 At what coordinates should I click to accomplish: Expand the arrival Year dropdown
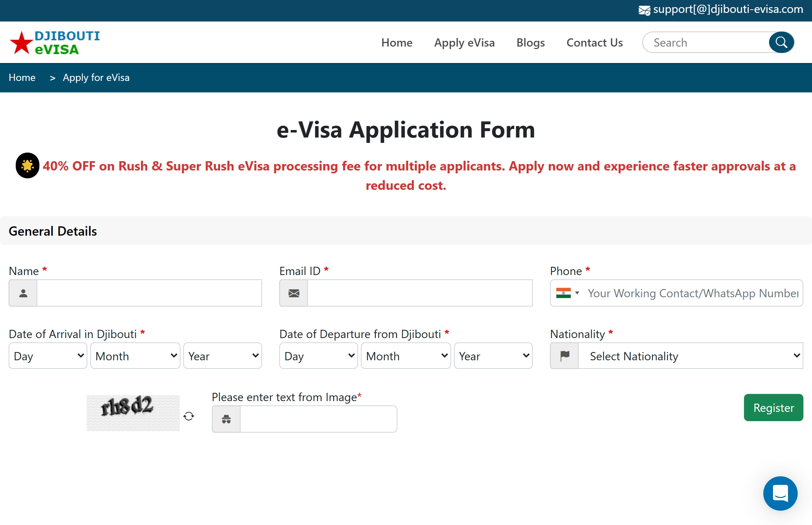[222, 356]
